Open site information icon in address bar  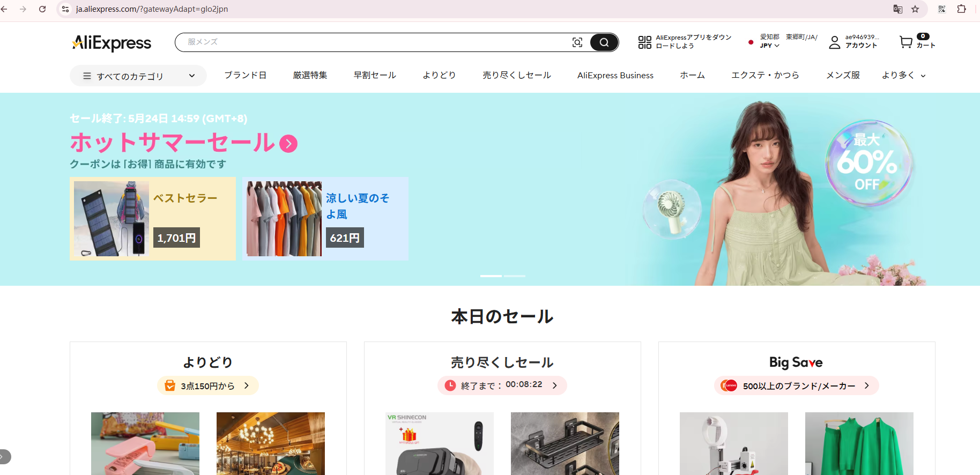pyautogui.click(x=65, y=9)
